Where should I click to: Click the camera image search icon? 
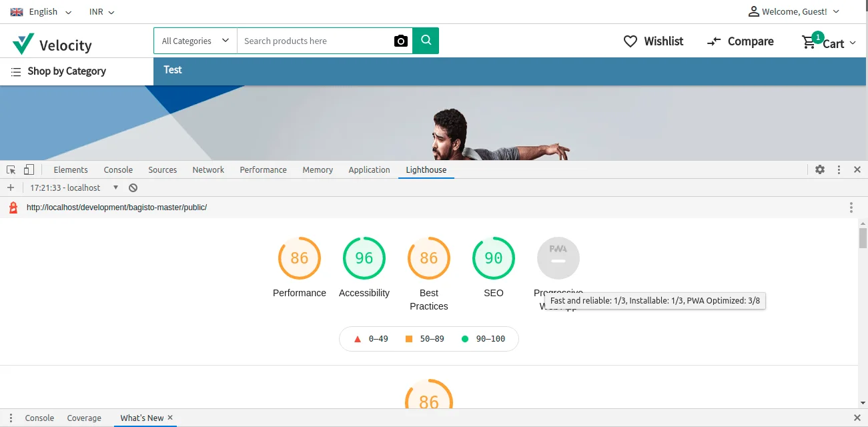pyautogui.click(x=400, y=41)
